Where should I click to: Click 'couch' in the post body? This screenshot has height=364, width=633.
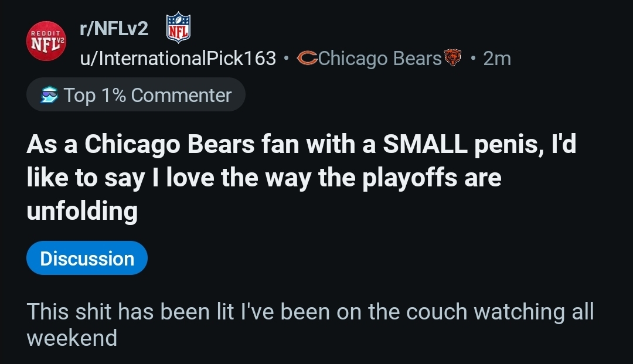404,311
